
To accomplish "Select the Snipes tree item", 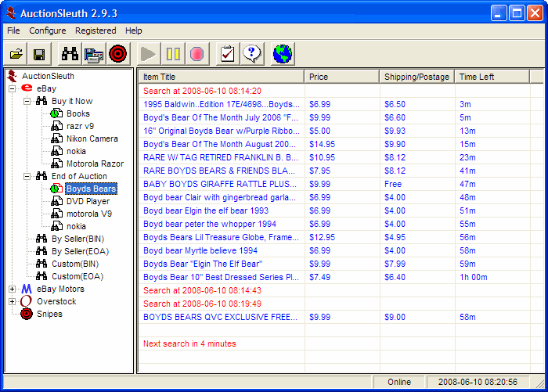I will tap(49, 314).
